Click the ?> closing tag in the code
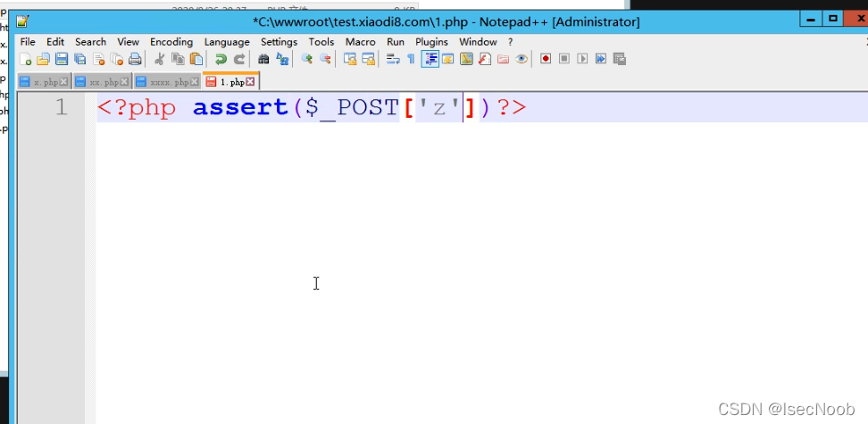The width and height of the screenshot is (868, 424). [512, 107]
